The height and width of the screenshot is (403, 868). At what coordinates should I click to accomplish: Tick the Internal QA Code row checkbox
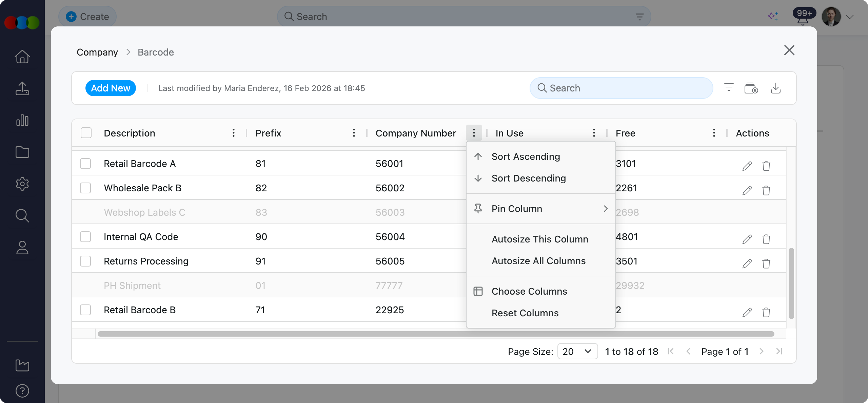[x=86, y=236]
